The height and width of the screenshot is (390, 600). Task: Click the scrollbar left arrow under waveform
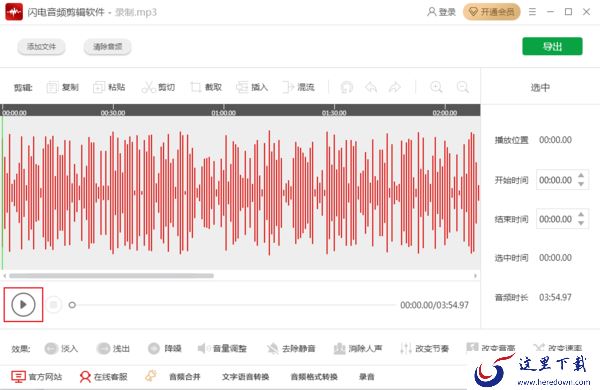pyautogui.click(x=5, y=276)
